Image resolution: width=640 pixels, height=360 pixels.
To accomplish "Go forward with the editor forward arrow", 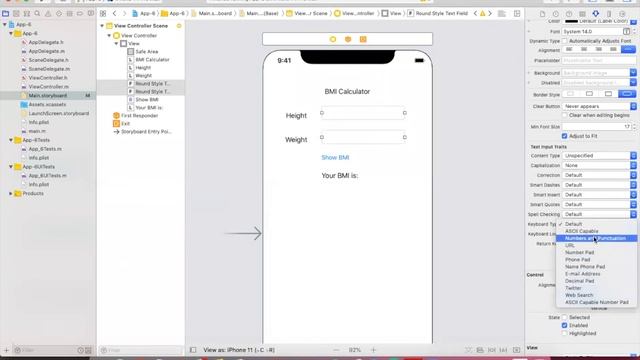I will (124, 13).
